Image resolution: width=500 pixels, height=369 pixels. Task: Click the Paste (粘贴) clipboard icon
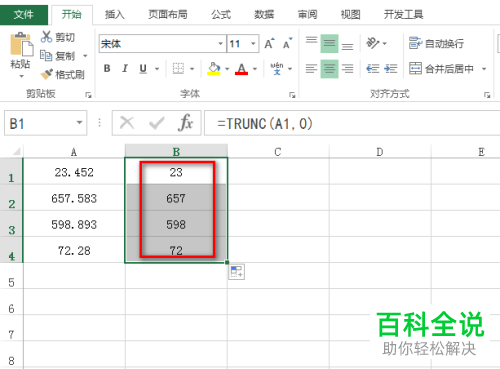21,44
